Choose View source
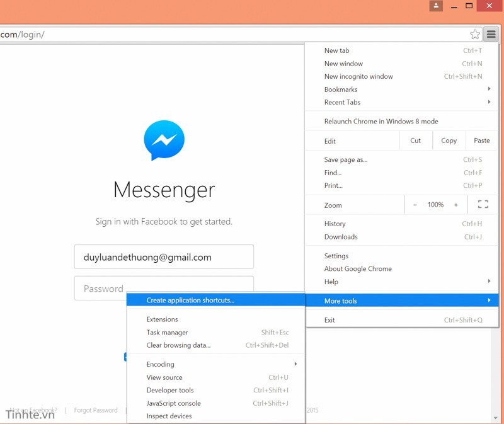 pyautogui.click(x=215, y=377)
